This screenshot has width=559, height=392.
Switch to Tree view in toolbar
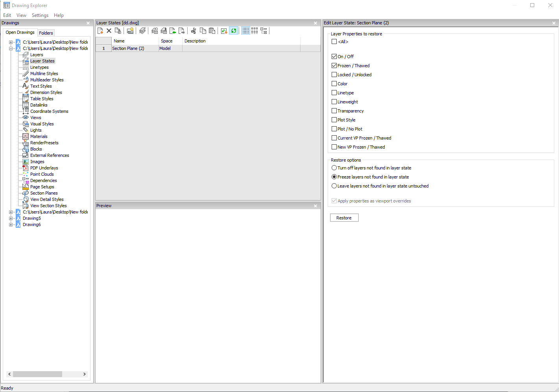[264, 31]
